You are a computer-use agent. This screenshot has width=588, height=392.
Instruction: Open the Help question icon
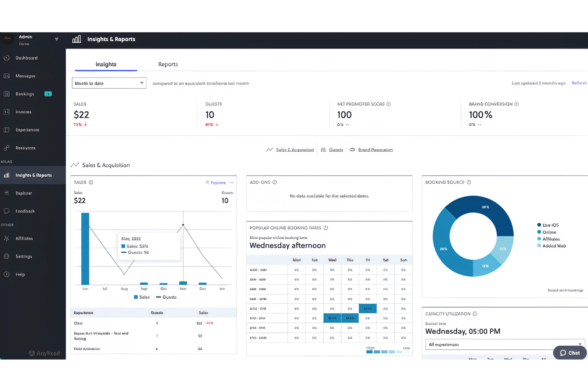(x=7, y=274)
